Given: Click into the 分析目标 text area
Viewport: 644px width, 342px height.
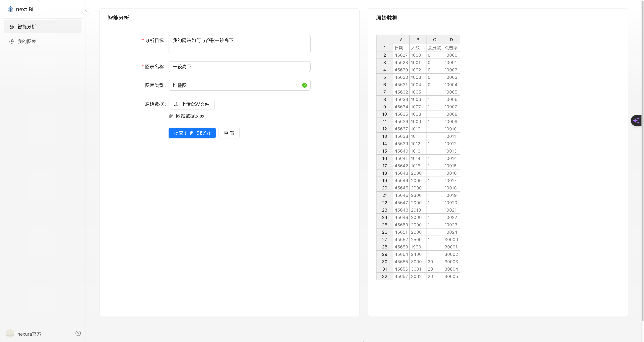Looking at the screenshot, I should point(239,44).
